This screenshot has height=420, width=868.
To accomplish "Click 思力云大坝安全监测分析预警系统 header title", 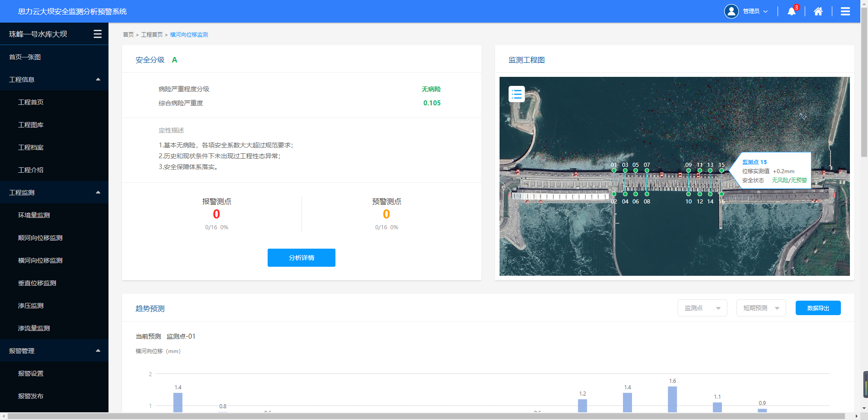I will click(x=72, y=11).
